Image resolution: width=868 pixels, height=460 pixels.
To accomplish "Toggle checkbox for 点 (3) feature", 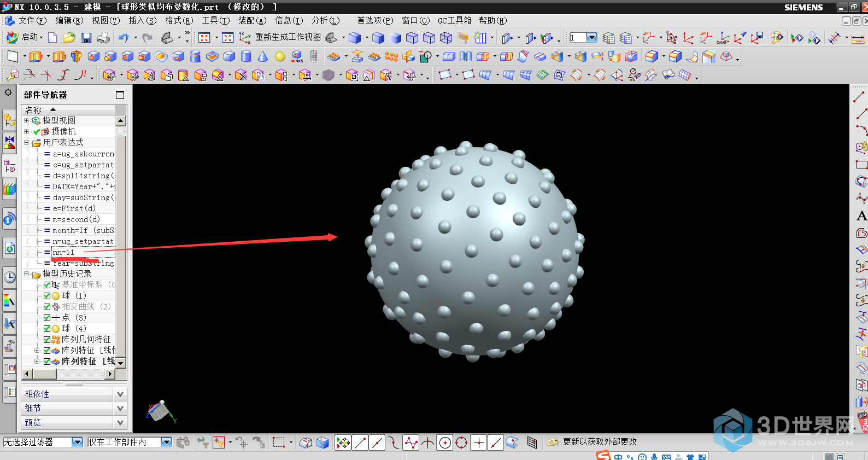I will tap(47, 318).
